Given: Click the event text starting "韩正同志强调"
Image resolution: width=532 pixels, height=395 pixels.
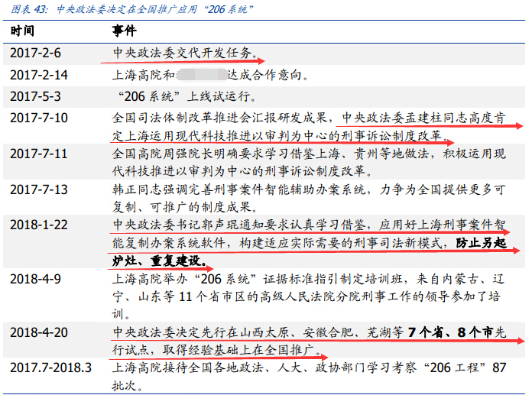Looking at the screenshot, I should 306,189.
